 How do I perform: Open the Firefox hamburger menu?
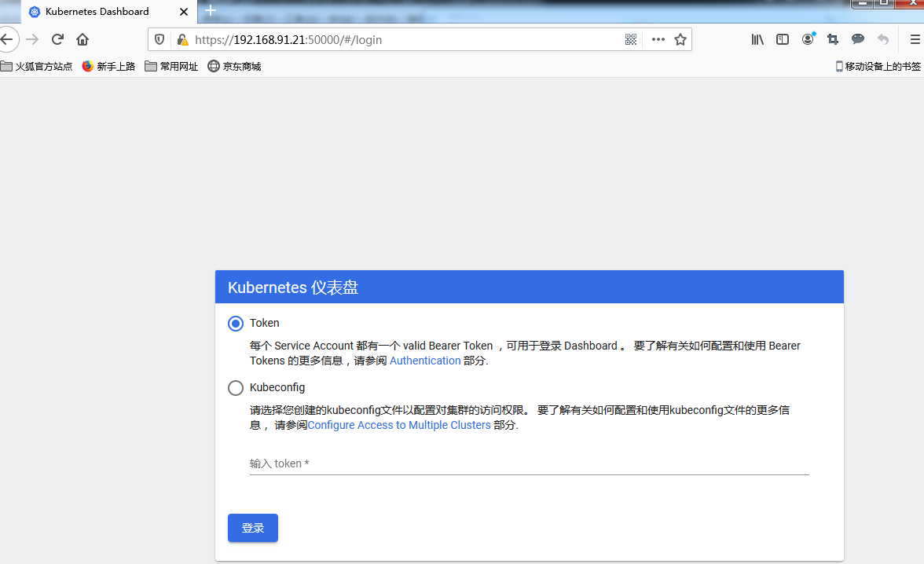coord(915,39)
